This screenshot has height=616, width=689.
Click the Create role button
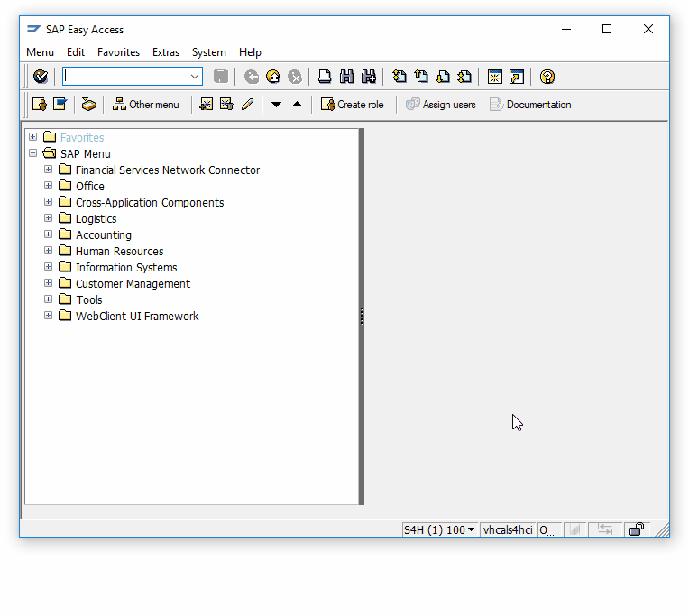click(x=352, y=105)
